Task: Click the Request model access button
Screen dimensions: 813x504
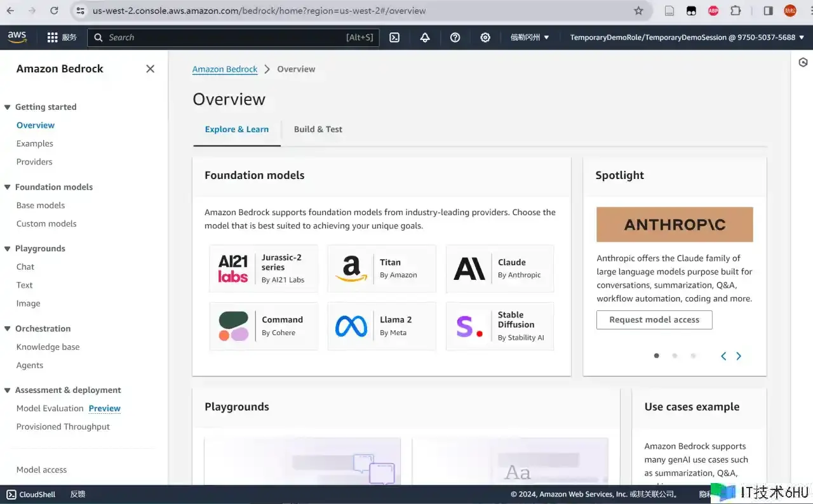Action: [x=654, y=320]
